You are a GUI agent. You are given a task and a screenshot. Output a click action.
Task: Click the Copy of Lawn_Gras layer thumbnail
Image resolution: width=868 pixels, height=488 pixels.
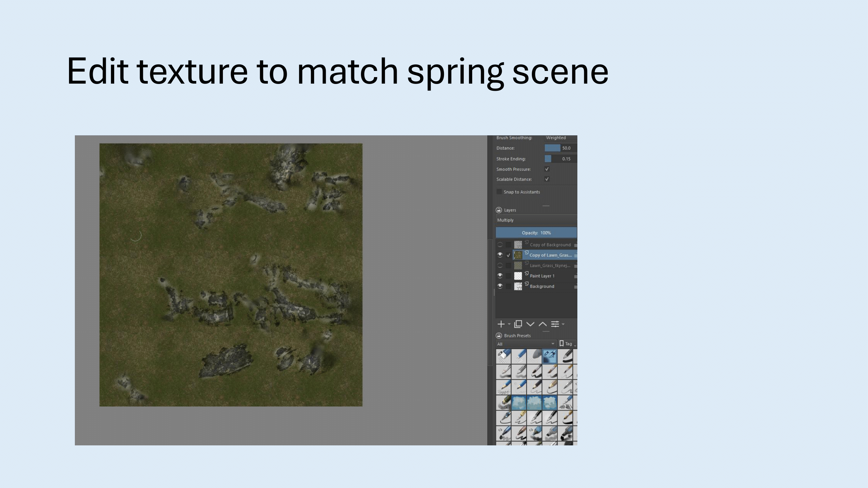[518, 255]
